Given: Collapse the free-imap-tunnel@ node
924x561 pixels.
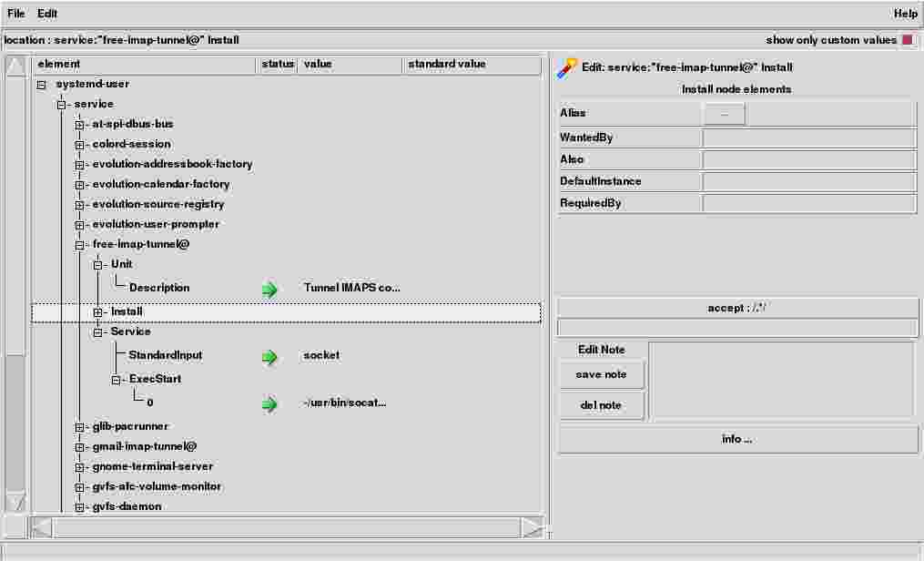Looking at the screenshot, I should [x=80, y=245].
